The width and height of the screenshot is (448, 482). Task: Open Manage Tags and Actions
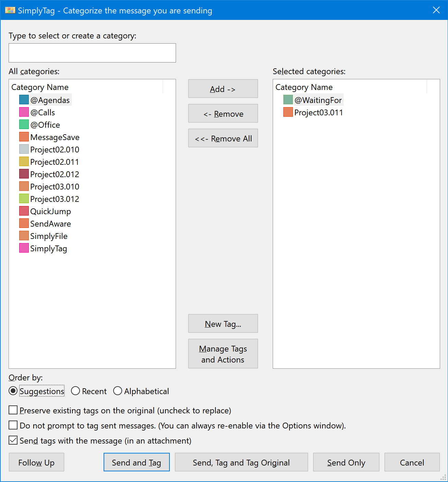click(223, 354)
